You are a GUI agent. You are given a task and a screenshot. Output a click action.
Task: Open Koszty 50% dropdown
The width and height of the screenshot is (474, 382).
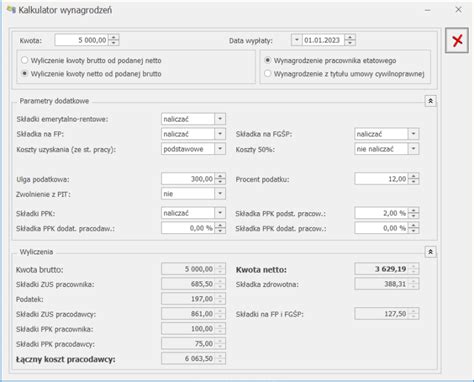413,149
